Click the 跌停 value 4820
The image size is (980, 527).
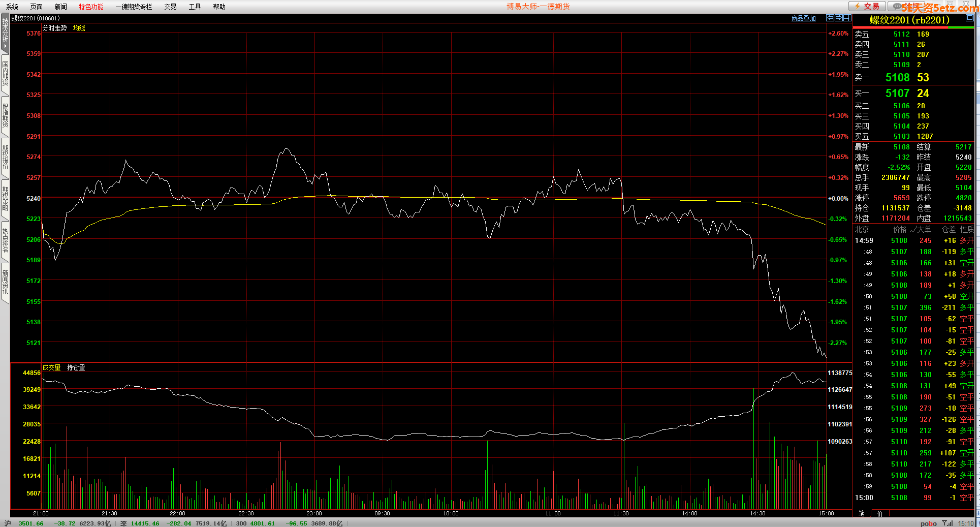(x=964, y=198)
